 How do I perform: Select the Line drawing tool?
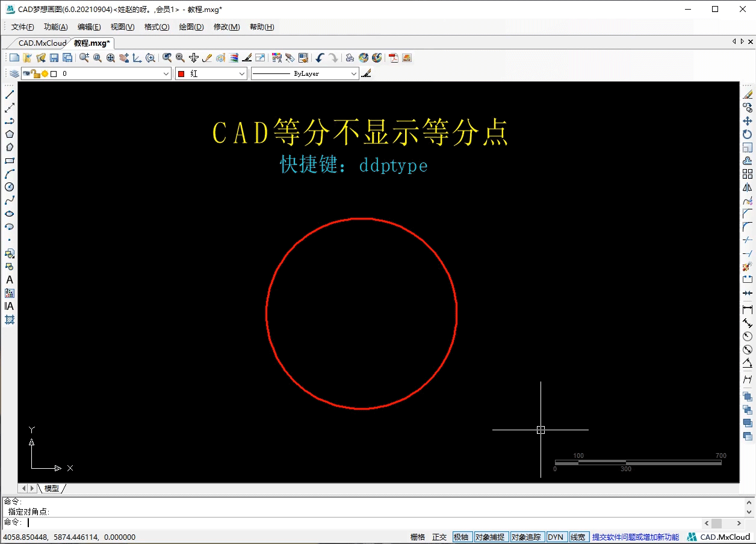coord(8,93)
